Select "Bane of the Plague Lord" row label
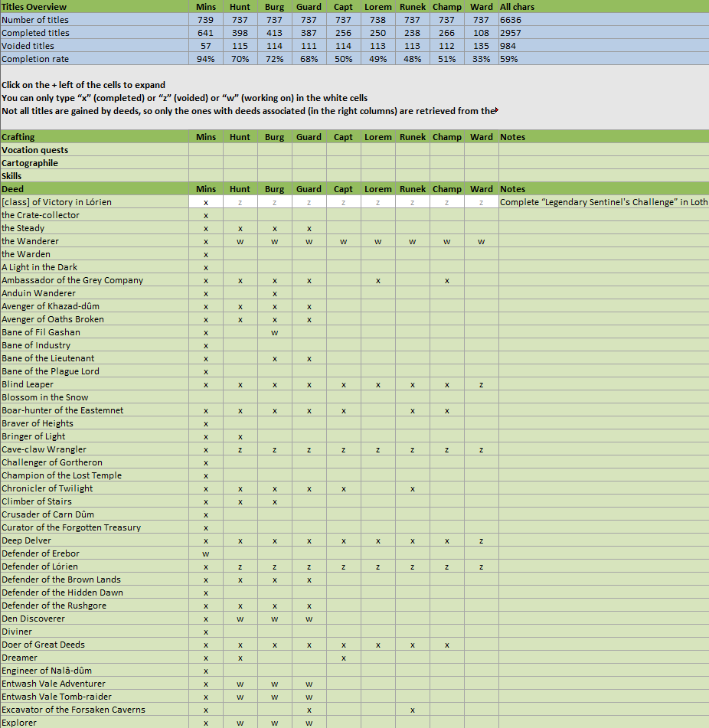Screen dimensions: 709x728 [x=95, y=371]
